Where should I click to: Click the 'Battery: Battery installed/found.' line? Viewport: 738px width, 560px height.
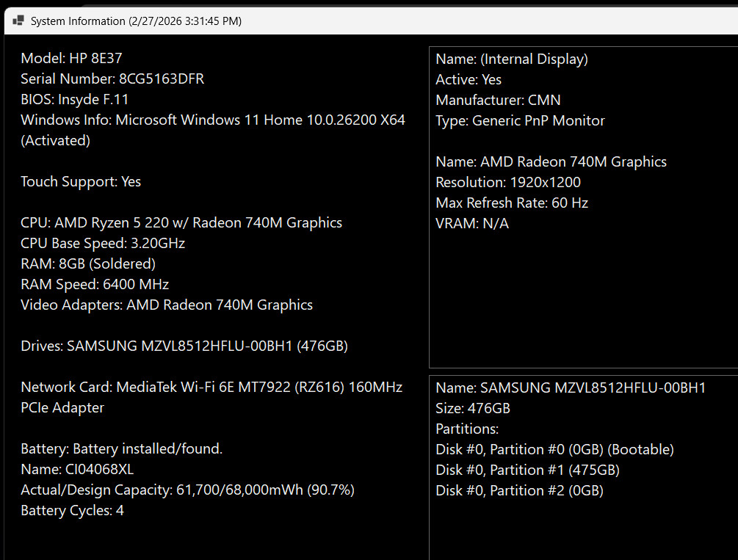point(121,449)
